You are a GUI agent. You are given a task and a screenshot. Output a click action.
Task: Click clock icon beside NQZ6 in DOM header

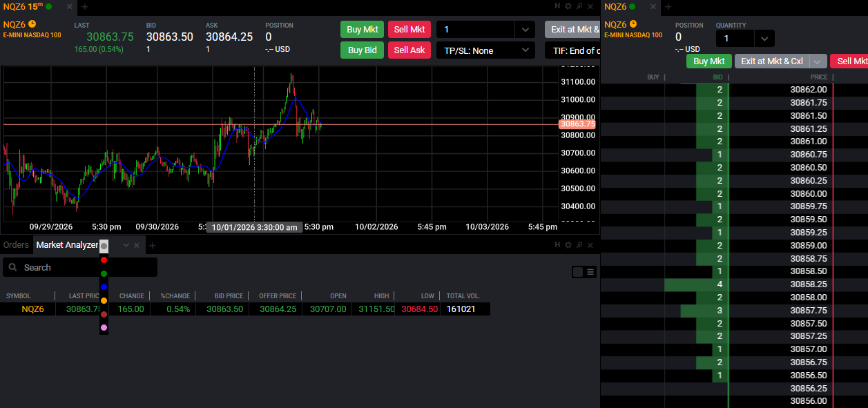[x=632, y=24]
